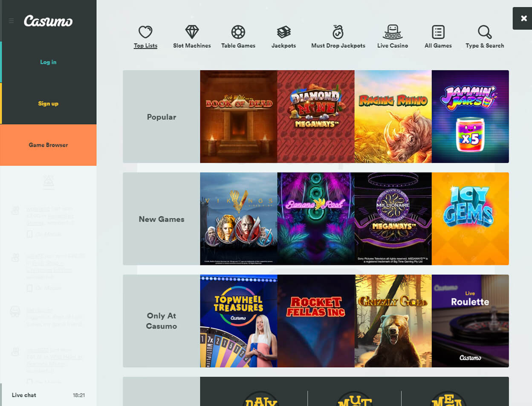Click the Sign up button
The width and height of the screenshot is (532, 406).
[48, 103]
